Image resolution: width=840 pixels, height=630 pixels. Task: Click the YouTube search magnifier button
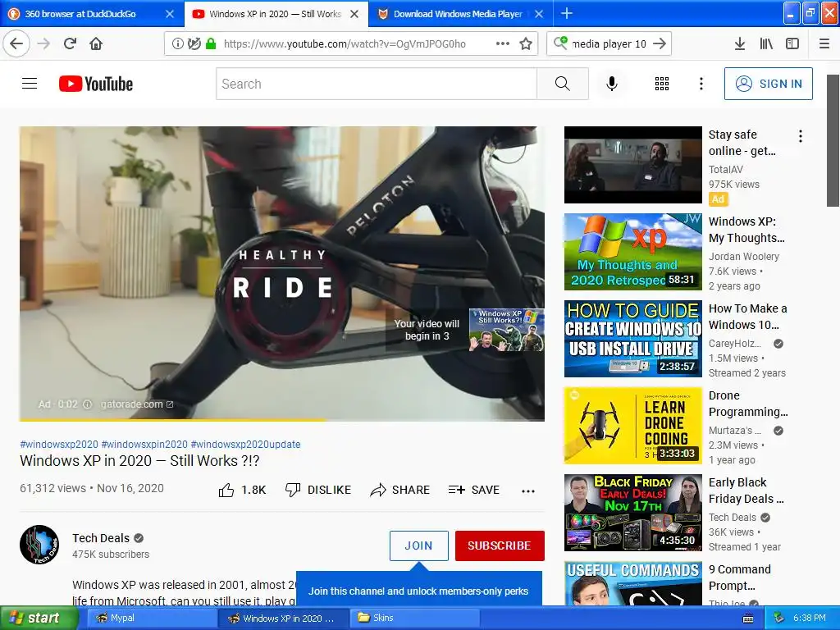click(x=563, y=84)
